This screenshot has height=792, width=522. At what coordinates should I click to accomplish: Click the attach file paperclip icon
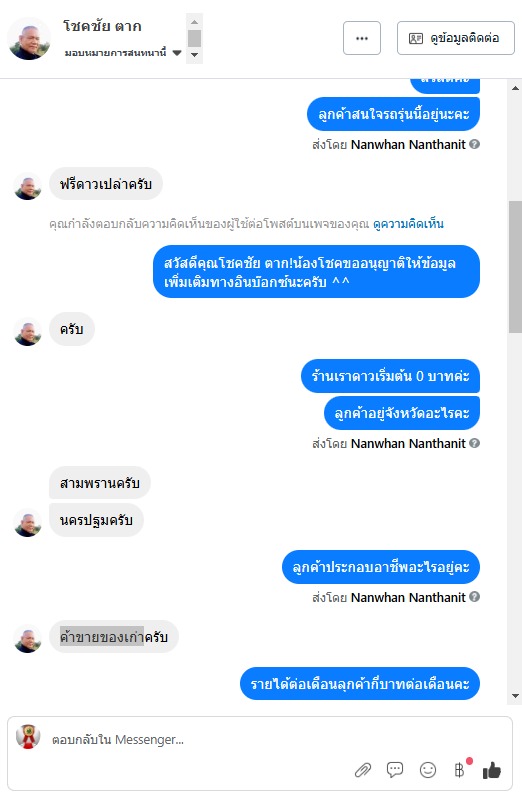pos(363,770)
